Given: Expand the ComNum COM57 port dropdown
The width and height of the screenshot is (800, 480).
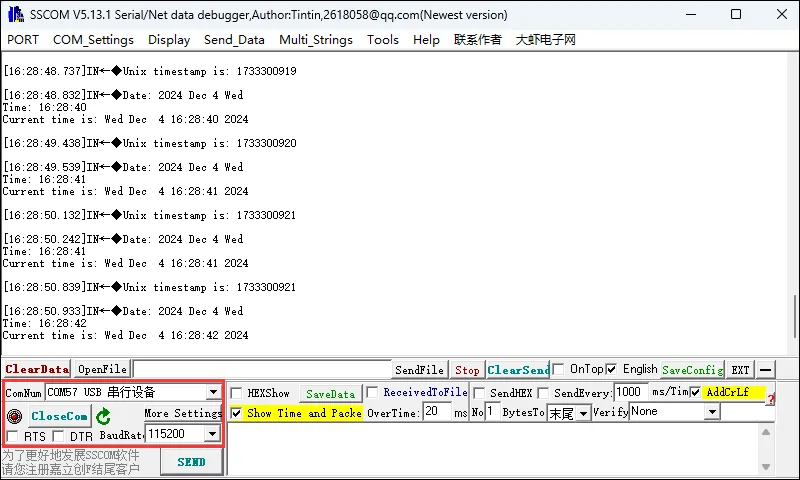Looking at the screenshot, I should tap(213, 393).
